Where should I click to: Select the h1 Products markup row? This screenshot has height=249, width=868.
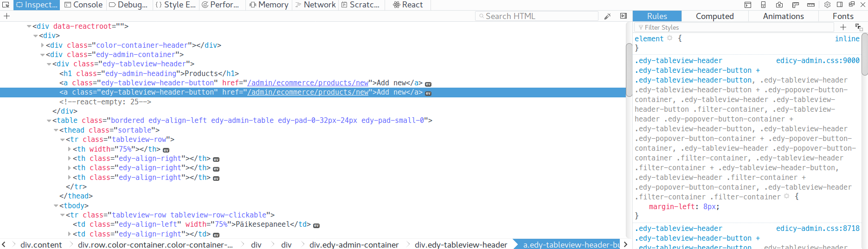149,73
